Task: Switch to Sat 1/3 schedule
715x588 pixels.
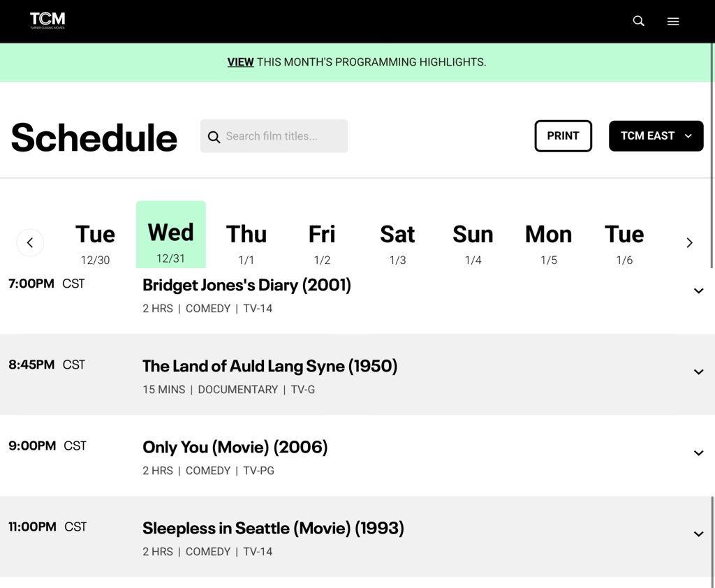Action: (x=397, y=242)
